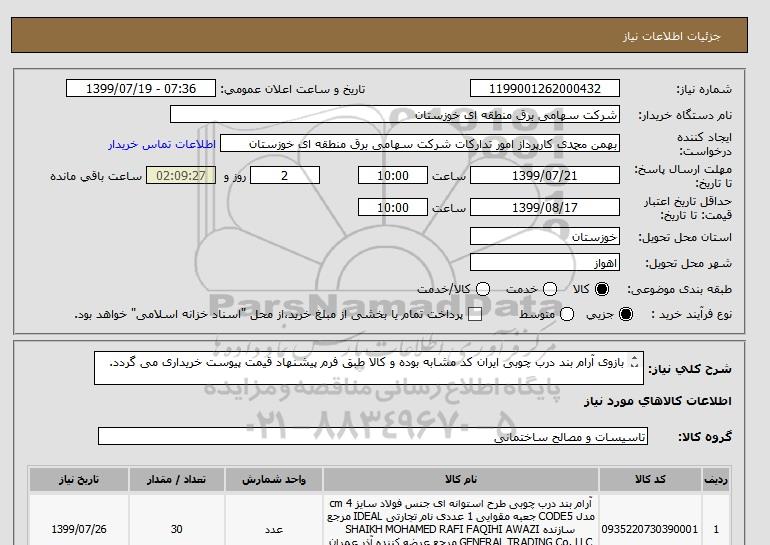Click the جزئیات اطلاعات نیاز header title

click(671, 36)
